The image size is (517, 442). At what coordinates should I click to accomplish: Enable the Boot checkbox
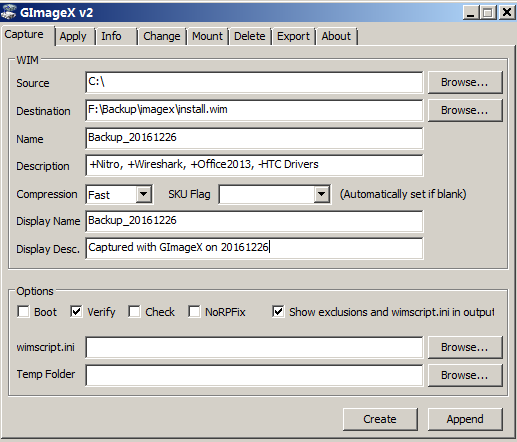coord(23,312)
